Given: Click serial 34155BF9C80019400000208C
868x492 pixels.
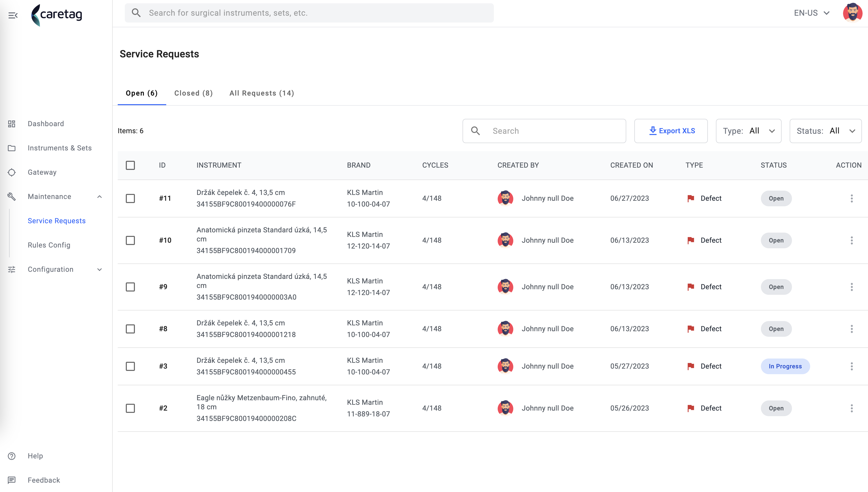Looking at the screenshot, I should 247,418.
